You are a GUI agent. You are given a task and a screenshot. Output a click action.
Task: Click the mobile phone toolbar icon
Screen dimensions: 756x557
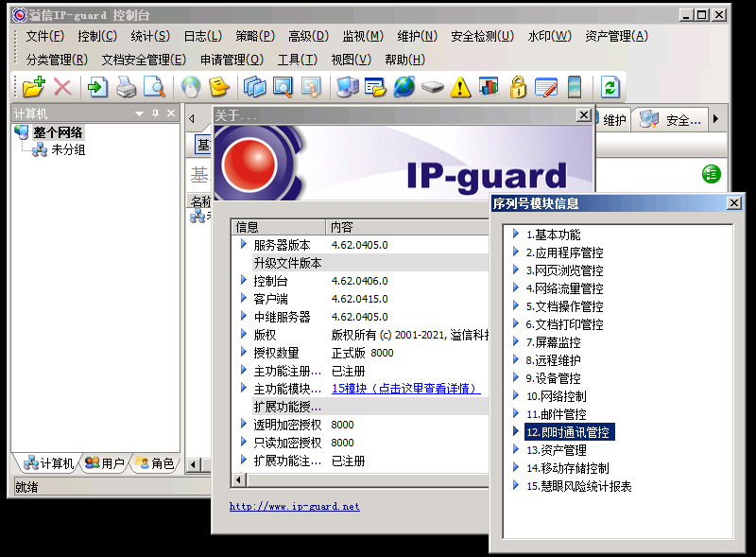575,88
